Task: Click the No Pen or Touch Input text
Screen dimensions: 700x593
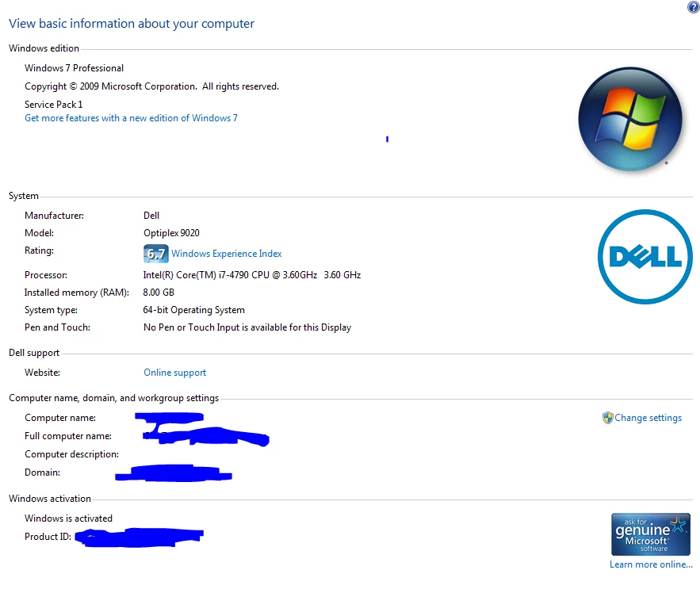Action: (247, 327)
